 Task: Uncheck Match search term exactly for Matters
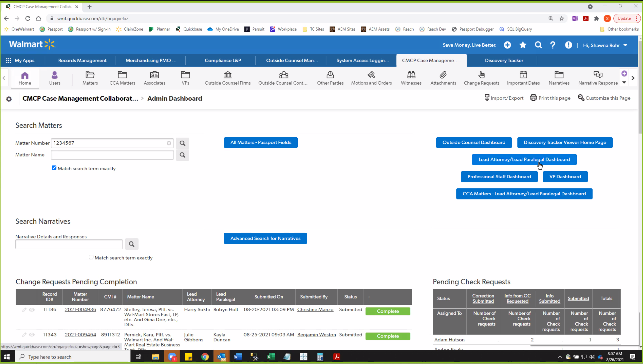[54, 168]
